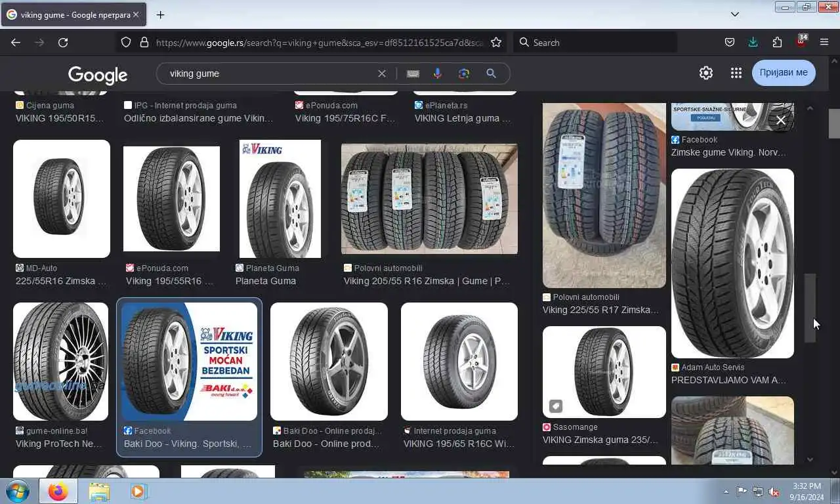Reload the current page
Viewport: 840px width, 504px height.
pos(63,43)
